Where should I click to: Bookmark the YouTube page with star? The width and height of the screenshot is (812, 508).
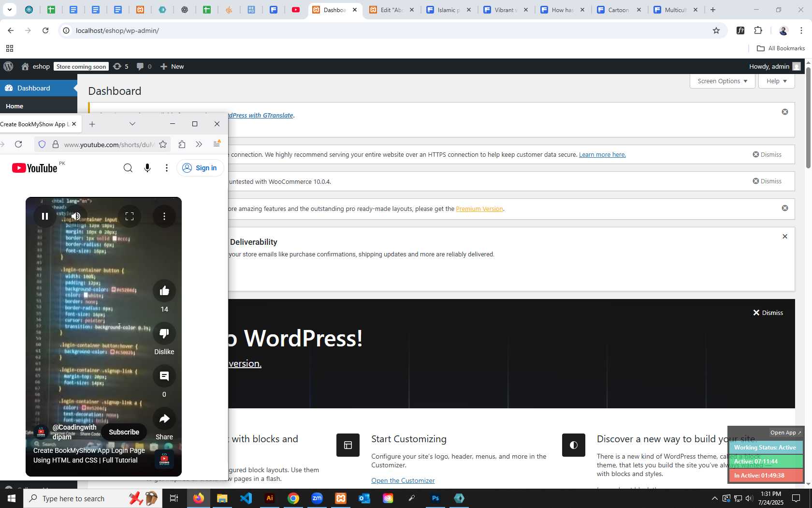coord(163,144)
